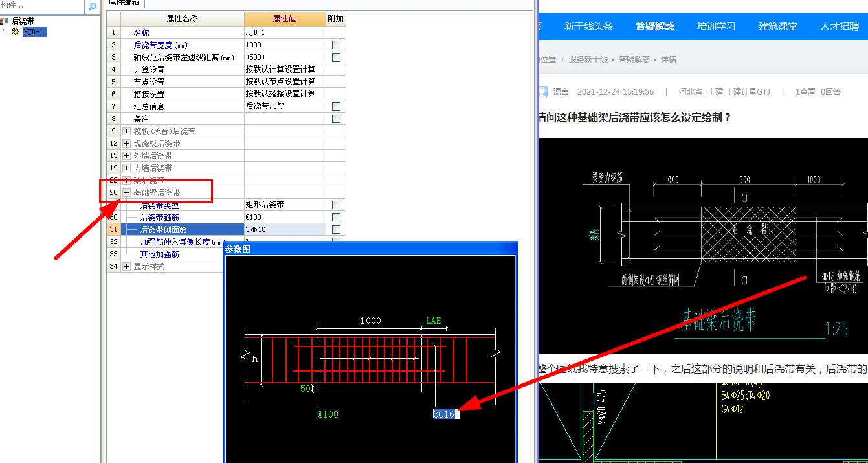Open the 基础梁后浇带 drawing image
The height and width of the screenshot is (463, 868).
pyautogui.click(x=703, y=245)
